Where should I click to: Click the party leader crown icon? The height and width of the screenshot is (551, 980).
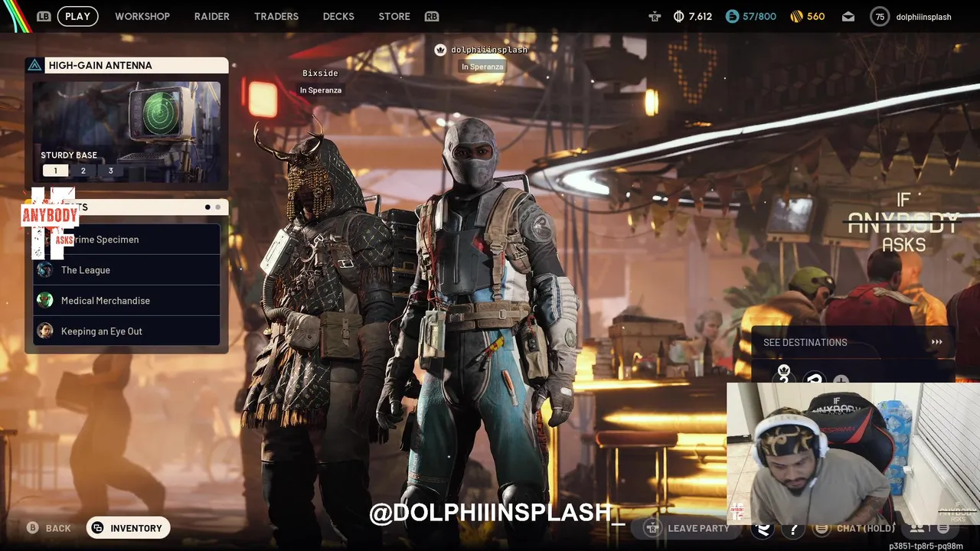440,50
